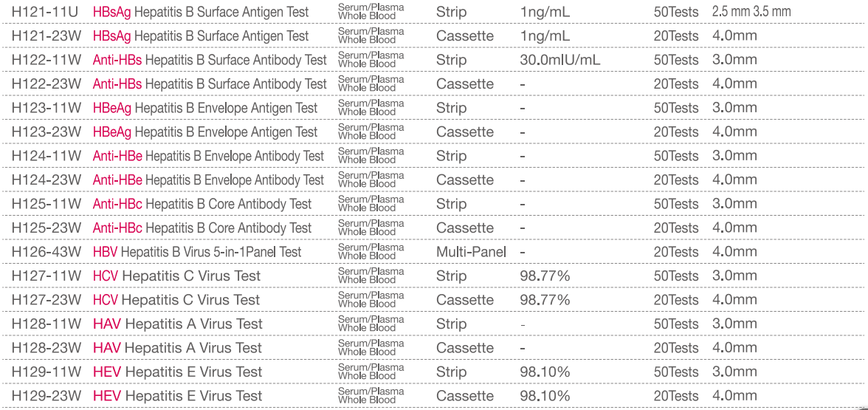Image resolution: width=868 pixels, height=410 pixels.
Task: Open the HBV 5-in-1 Panel Test entry
Action: pyautogui.click(x=197, y=252)
